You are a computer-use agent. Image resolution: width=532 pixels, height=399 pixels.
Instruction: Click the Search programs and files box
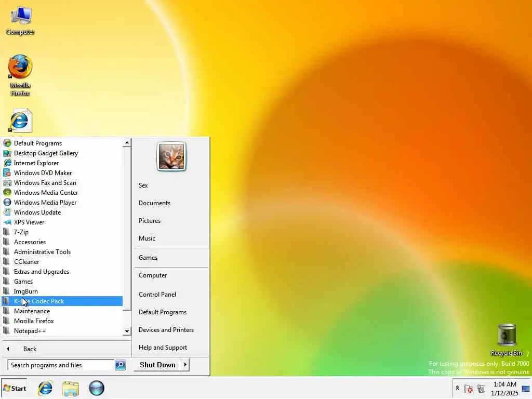pos(61,365)
